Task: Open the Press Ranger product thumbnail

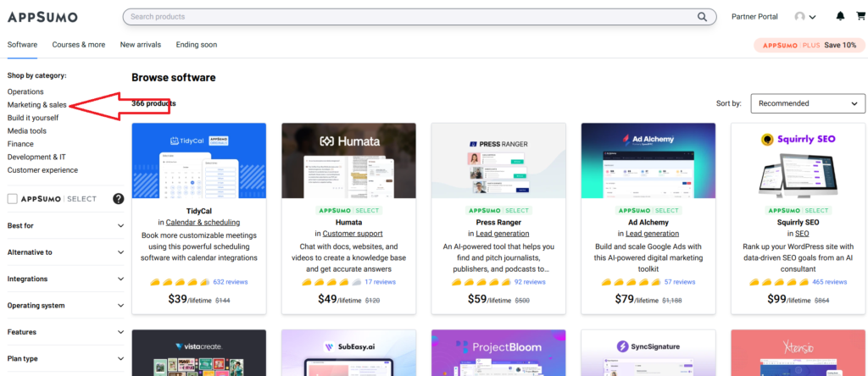Action: click(498, 160)
